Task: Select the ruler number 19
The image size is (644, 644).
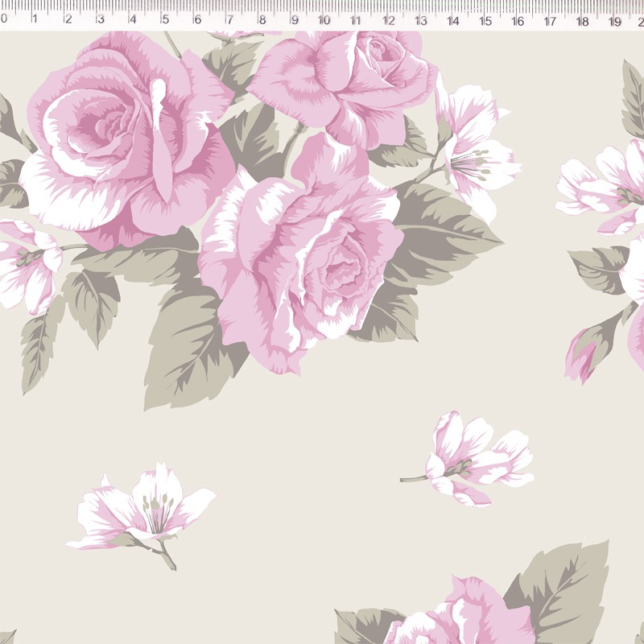Action: (615, 22)
